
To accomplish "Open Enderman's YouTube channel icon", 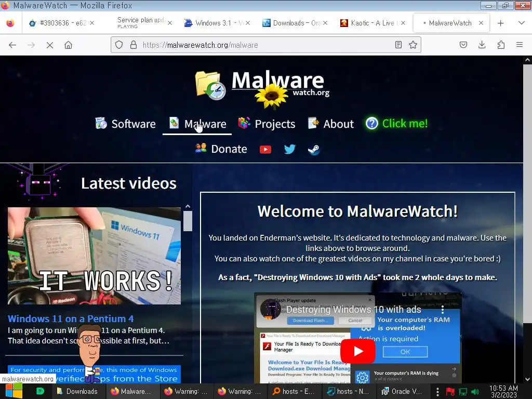I will pos(265,150).
